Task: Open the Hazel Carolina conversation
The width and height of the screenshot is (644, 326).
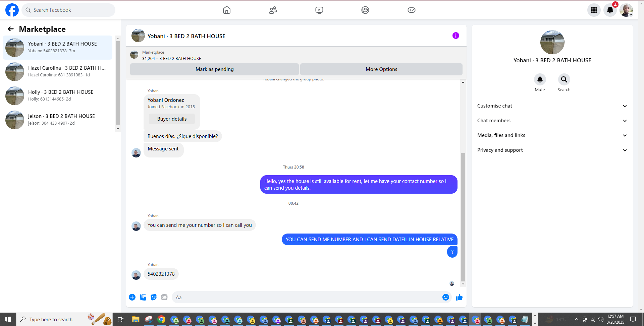Action: [x=58, y=72]
